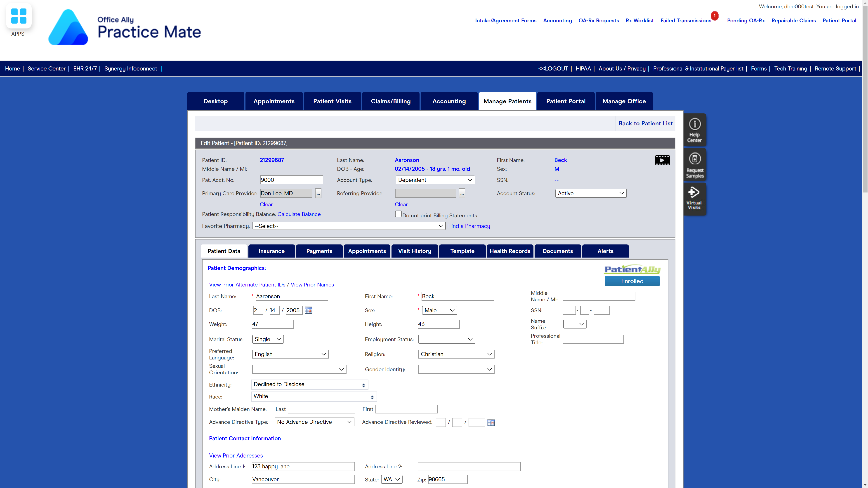Screen dimensions: 868x488
Task: Open the Claims/Billing main tab
Action: pyautogui.click(x=391, y=101)
